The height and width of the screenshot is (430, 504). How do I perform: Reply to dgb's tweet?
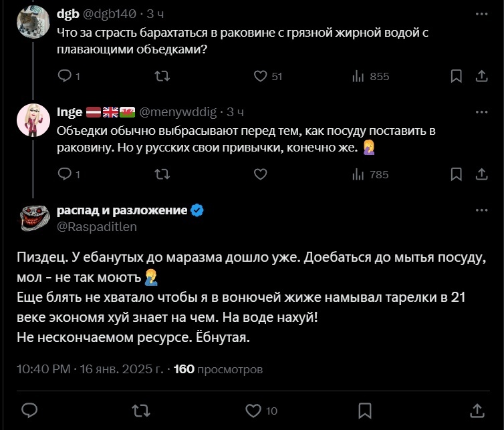click(x=65, y=76)
